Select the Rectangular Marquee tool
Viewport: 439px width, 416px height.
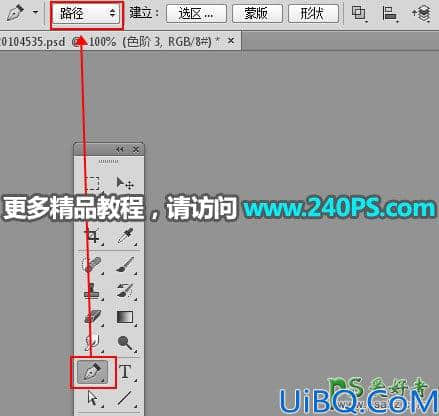[x=92, y=183]
